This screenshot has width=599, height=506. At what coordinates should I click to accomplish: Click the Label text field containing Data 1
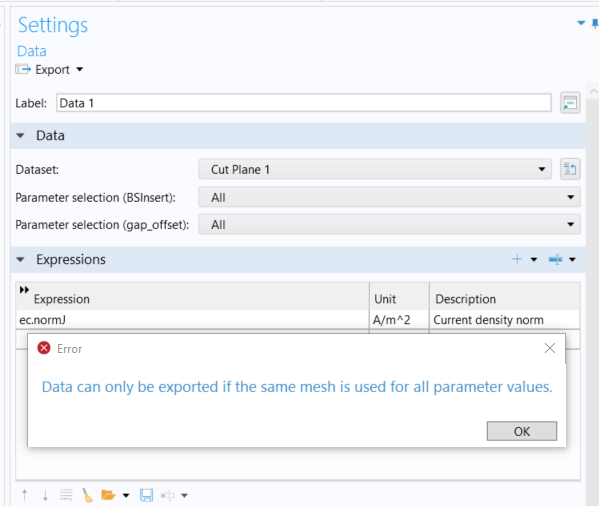[x=304, y=103]
